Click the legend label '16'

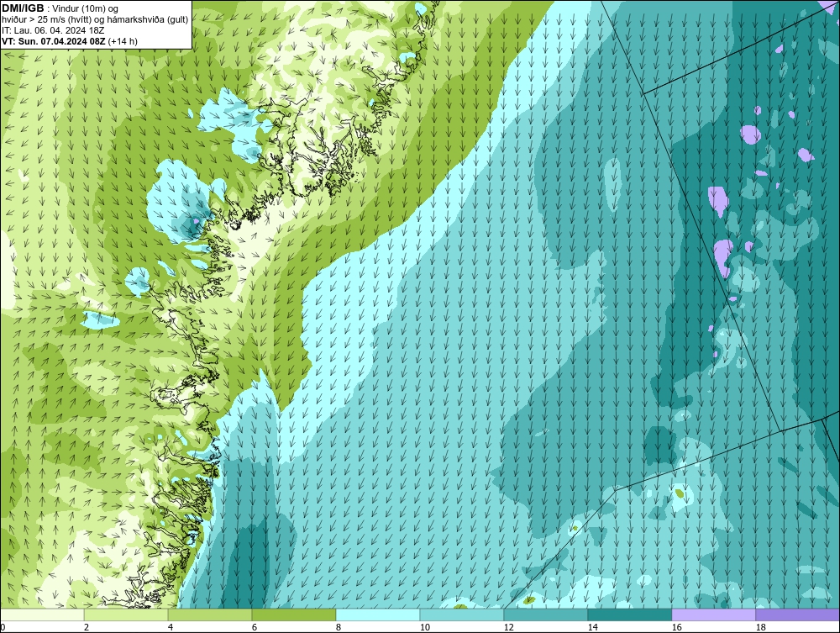(x=676, y=627)
